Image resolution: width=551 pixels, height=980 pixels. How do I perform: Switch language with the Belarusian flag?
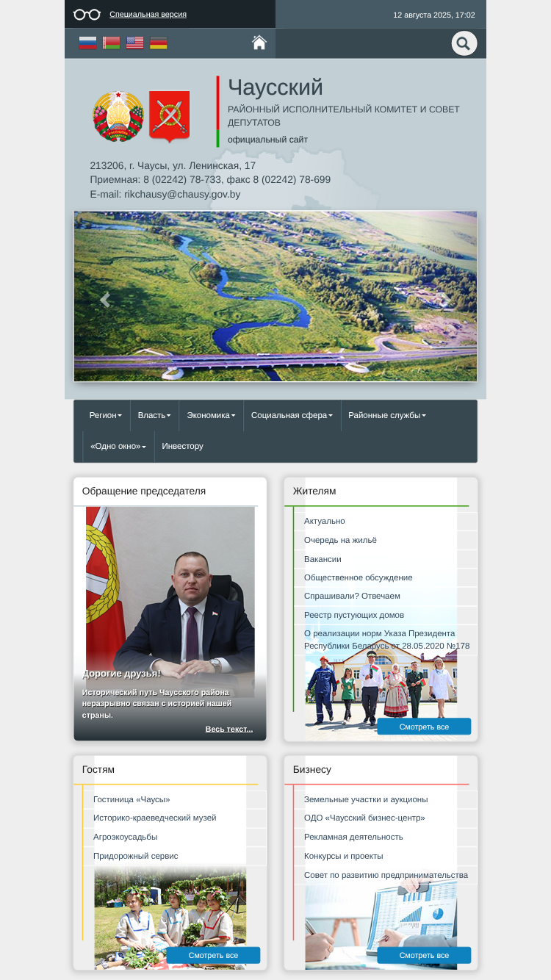(111, 43)
